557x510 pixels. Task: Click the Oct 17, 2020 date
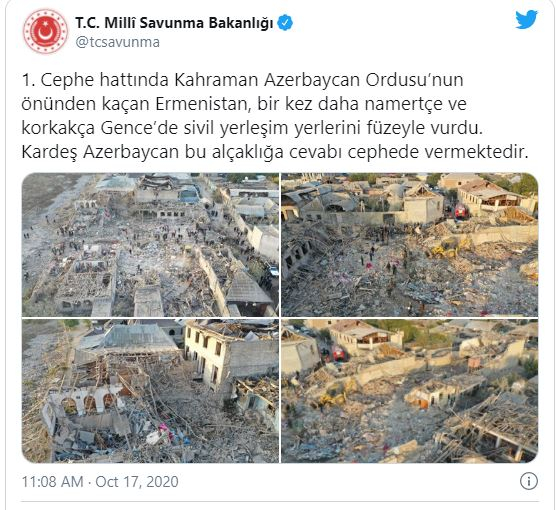pos(137,482)
